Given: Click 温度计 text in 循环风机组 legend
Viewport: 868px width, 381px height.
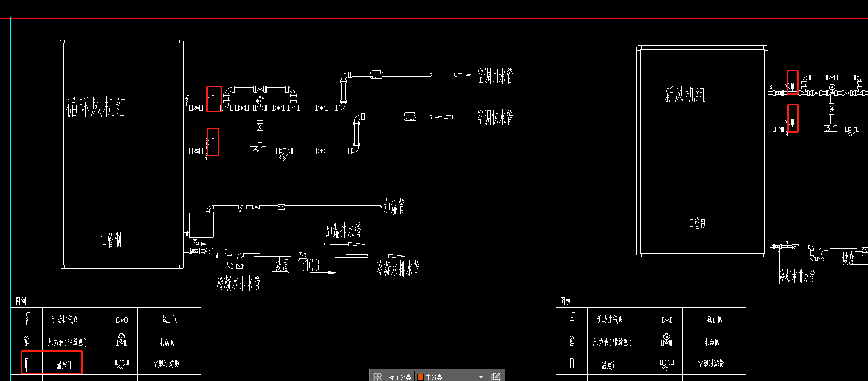Looking at the screenshot, I should pos(64,365).
